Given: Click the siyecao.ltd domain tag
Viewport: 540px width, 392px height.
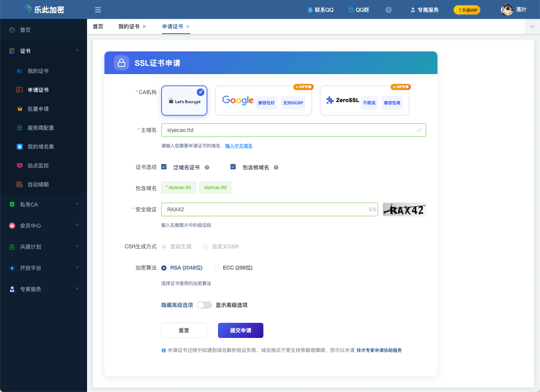Looking at the screenshot, I should tap(215, 187).
